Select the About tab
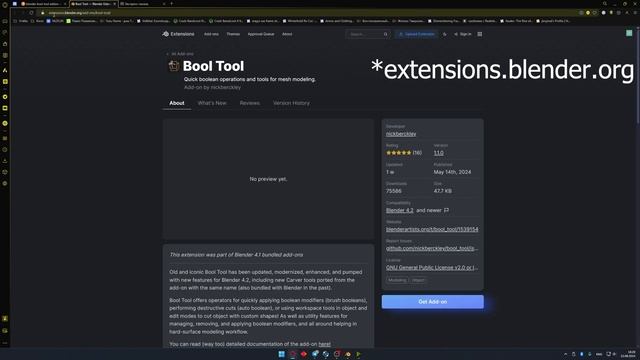 pos(177,103)
